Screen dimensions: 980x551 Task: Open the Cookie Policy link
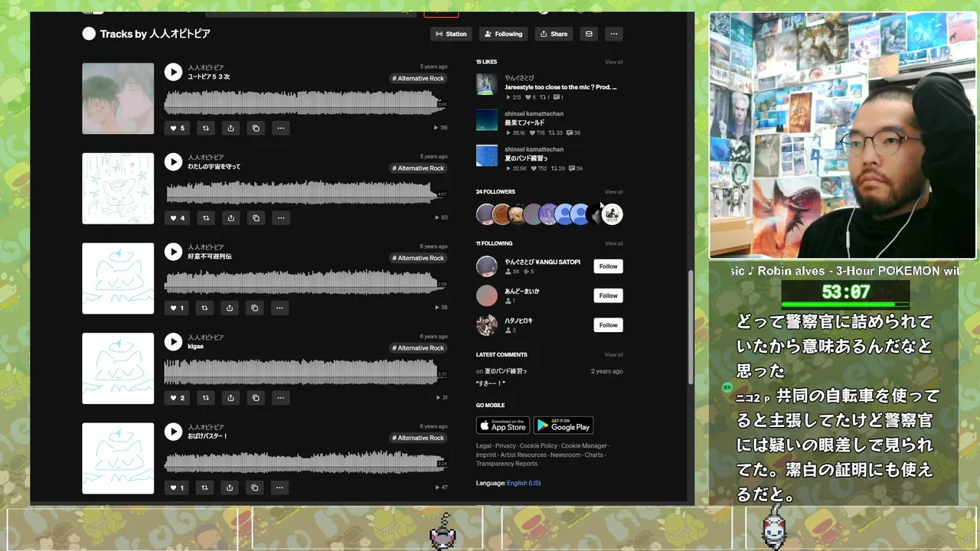[x=538, y=445]
